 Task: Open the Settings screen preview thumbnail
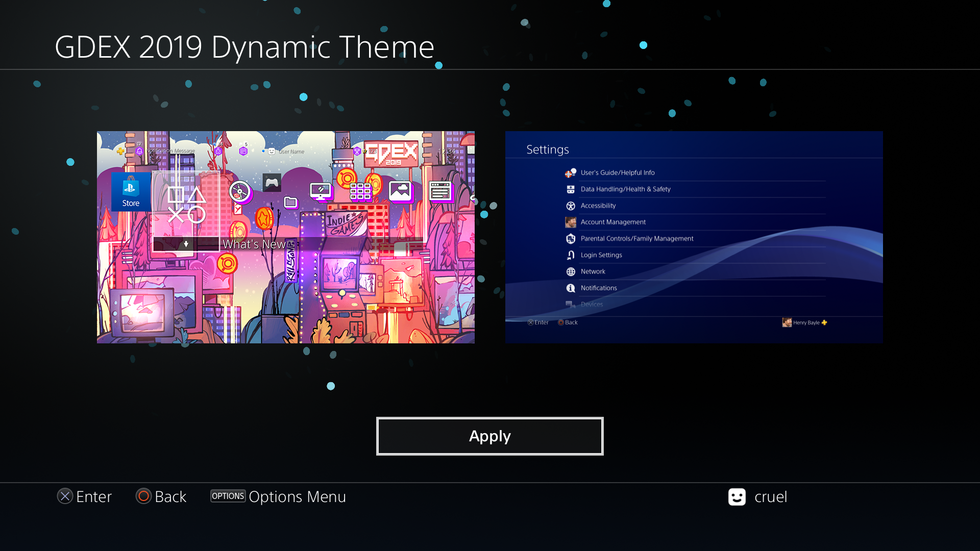pos(694,237)
